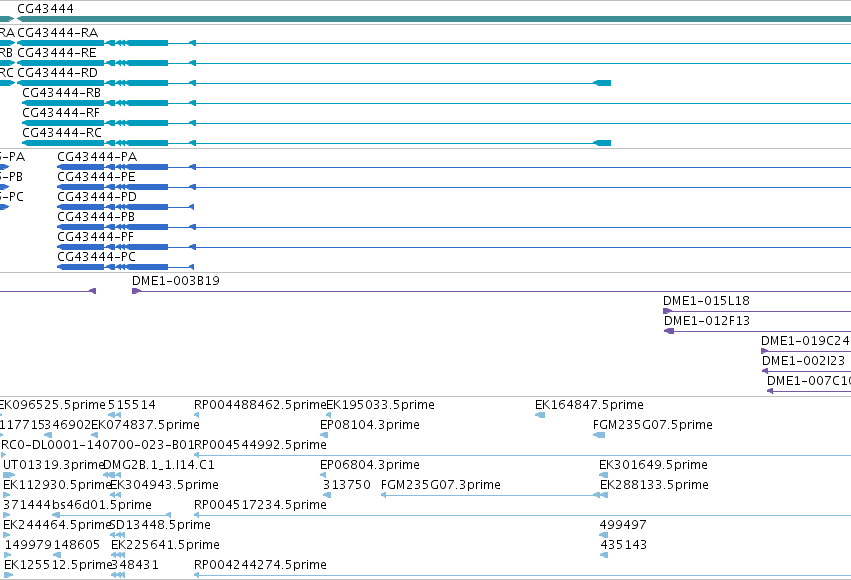Viewport: 851px width, 580px height.
Task: Select the EK195033.5prime EST label
Action: 380,405
